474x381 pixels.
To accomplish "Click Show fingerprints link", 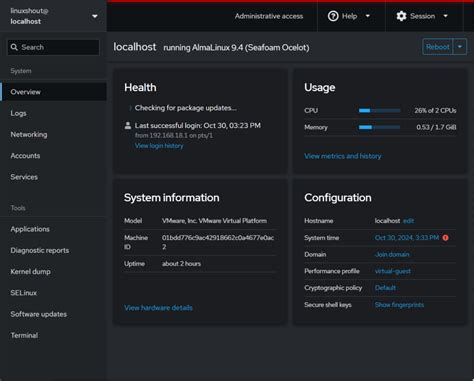I will coord(399,305).
